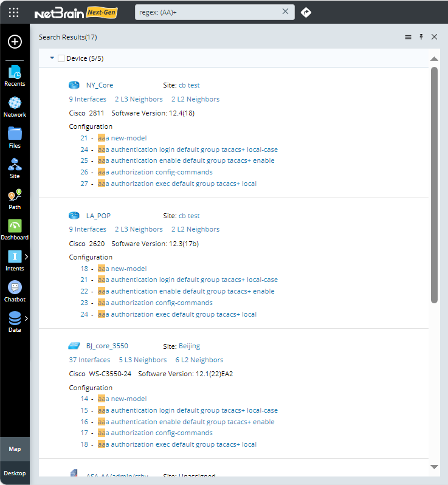Pin the search results panel
This screenshot has width=448, height=485.
421,37
